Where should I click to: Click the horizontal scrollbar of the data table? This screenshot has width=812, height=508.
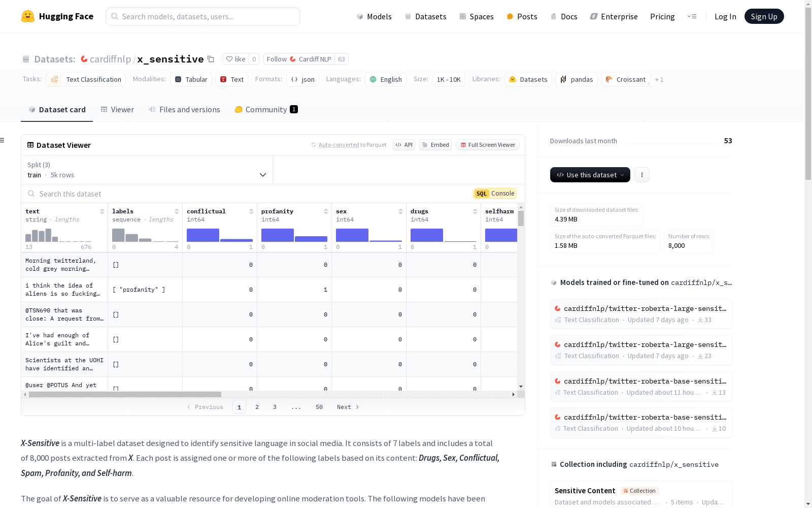click(x=125, y=394)
